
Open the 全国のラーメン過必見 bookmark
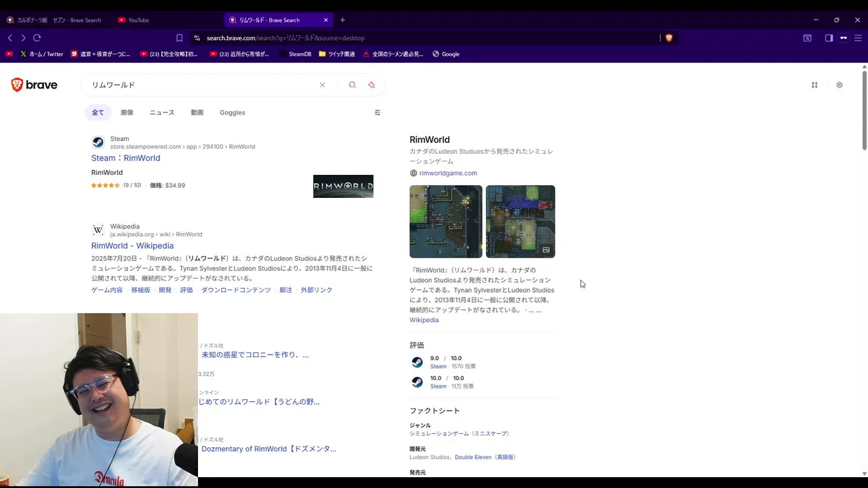(x=393, y=54)
